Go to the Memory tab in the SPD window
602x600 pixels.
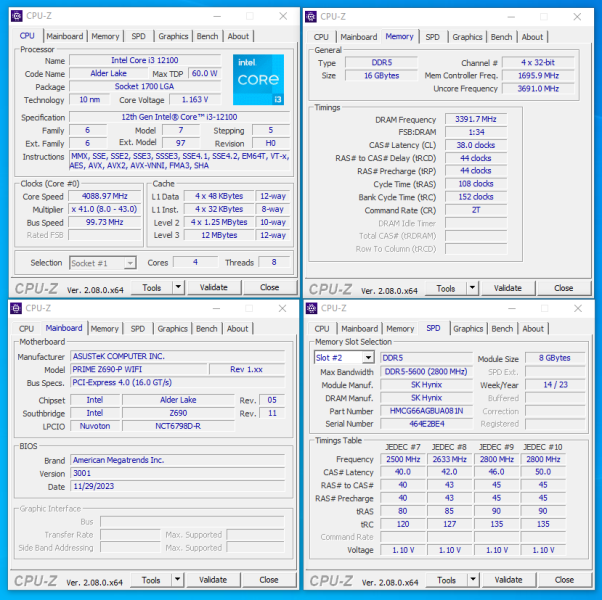400,328
